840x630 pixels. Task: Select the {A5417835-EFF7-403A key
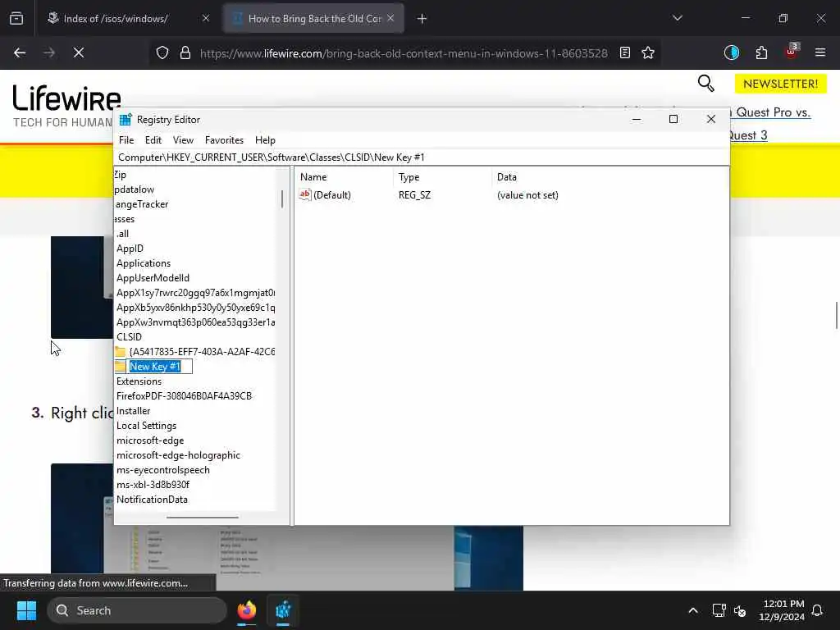coord(202,352)
